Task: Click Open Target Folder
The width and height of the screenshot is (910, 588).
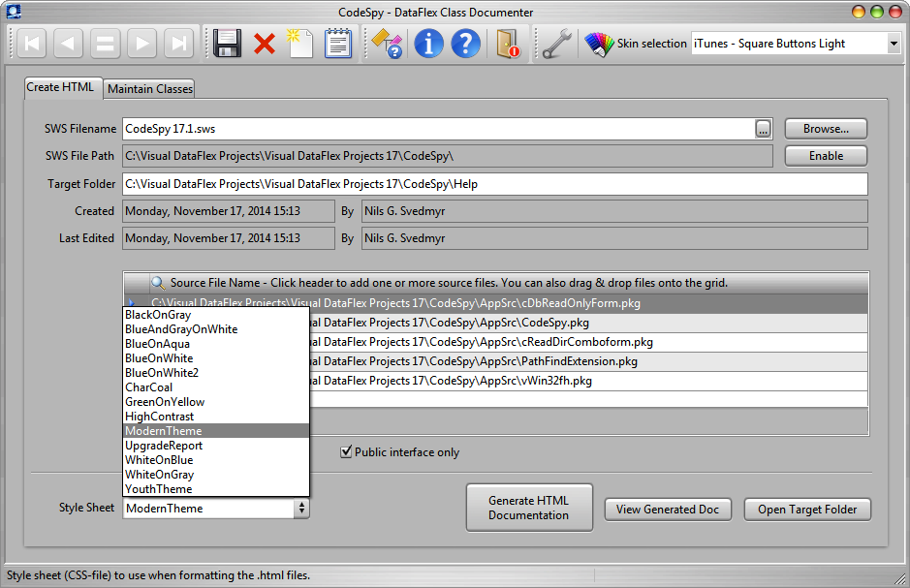Action: point(807,510)
